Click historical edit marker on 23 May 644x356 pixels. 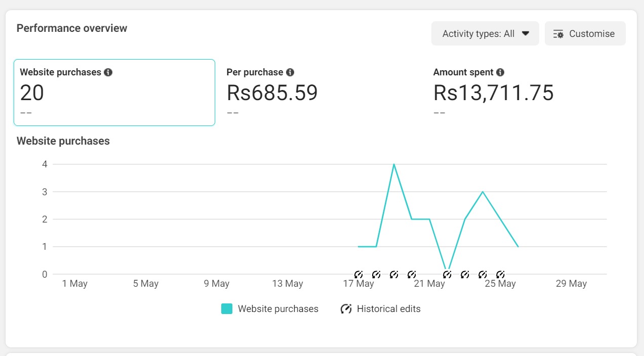[x=465, y=275]
